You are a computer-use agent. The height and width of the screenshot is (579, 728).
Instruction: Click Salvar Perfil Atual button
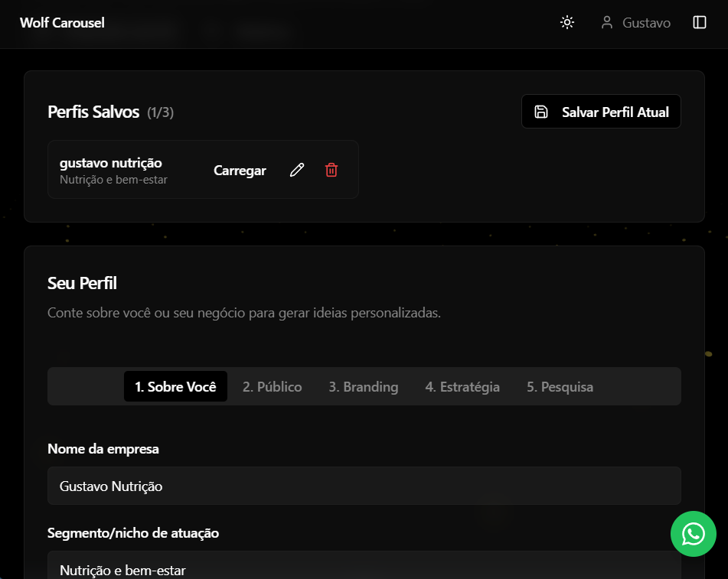[x=601, y=112]
